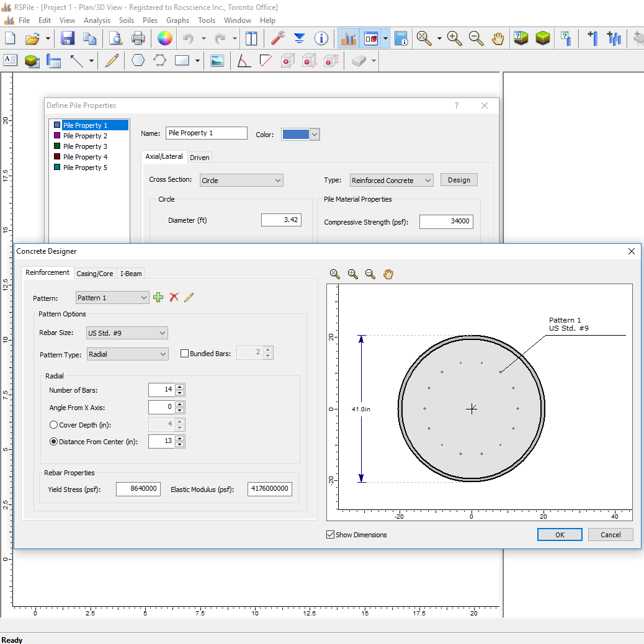Screen dimensions: 644x644
Task: Select the Hexagon polygon drawing tool
Action: 138,61
